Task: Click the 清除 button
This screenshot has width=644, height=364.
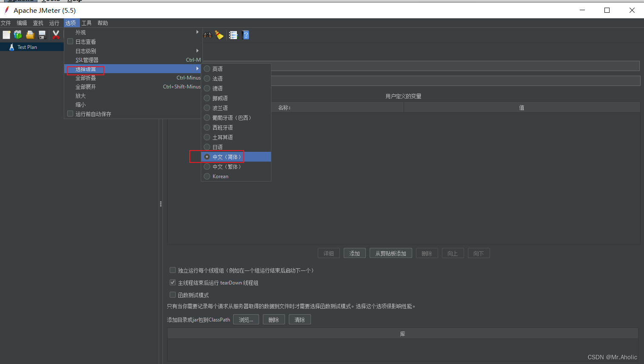Action: tap(300, 320)
